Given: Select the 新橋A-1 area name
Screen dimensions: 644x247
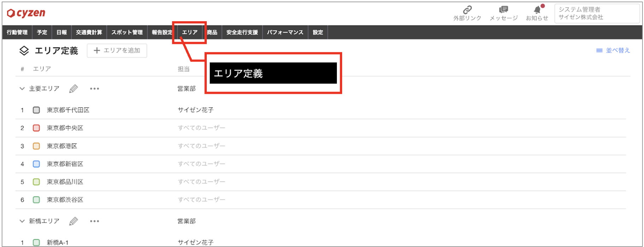Looking at the screenshot, I should pyautogui.click(x=58, y=242).
